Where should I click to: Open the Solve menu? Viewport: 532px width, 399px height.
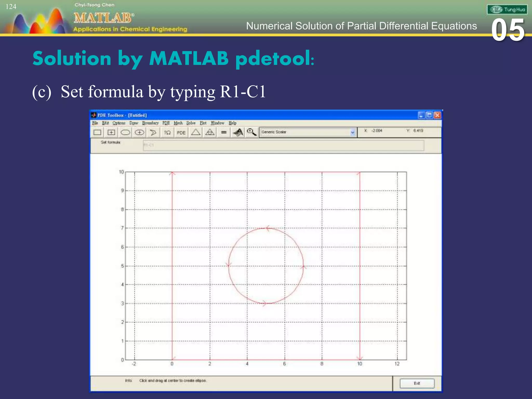[x=191, y=123]
